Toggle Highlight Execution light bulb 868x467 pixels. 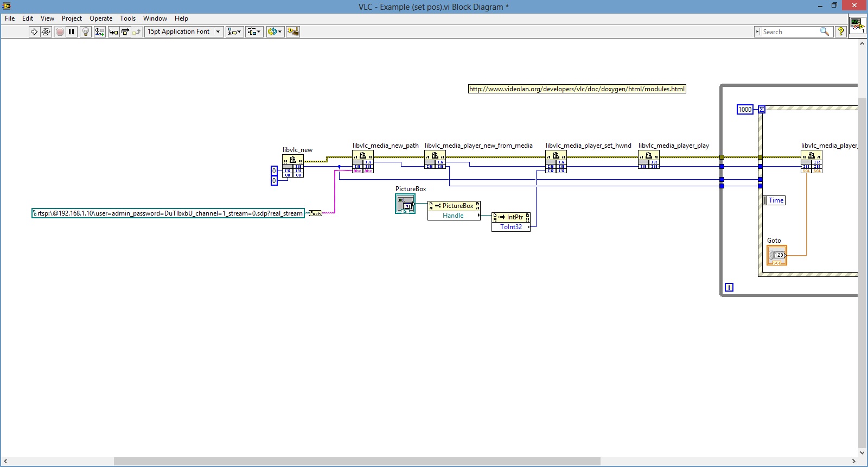[x=85, y=31]
